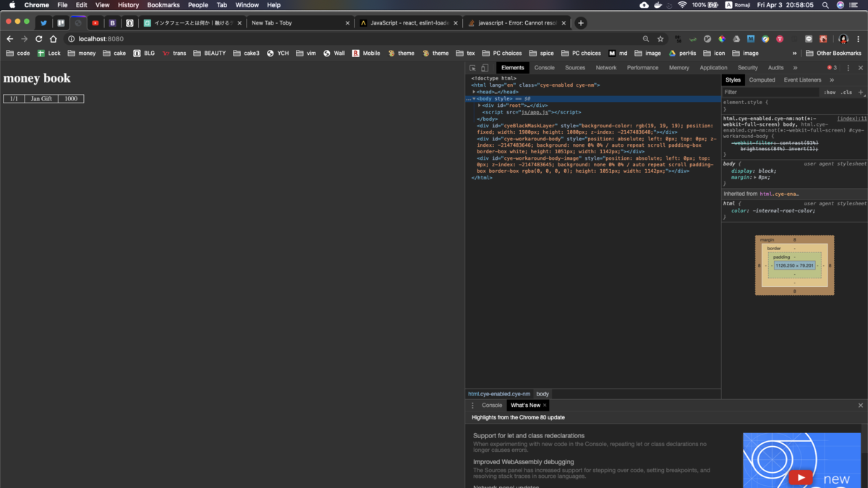Toggle the :hov element state panel
The image size is (868, 488).
point(830,93)
